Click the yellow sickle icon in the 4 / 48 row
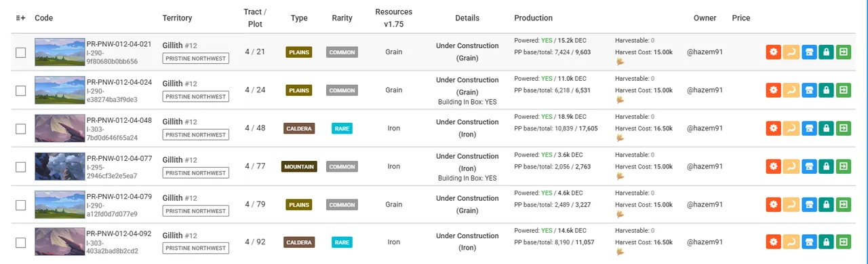Screen dimensions: 868x264 tap(791, 128)
